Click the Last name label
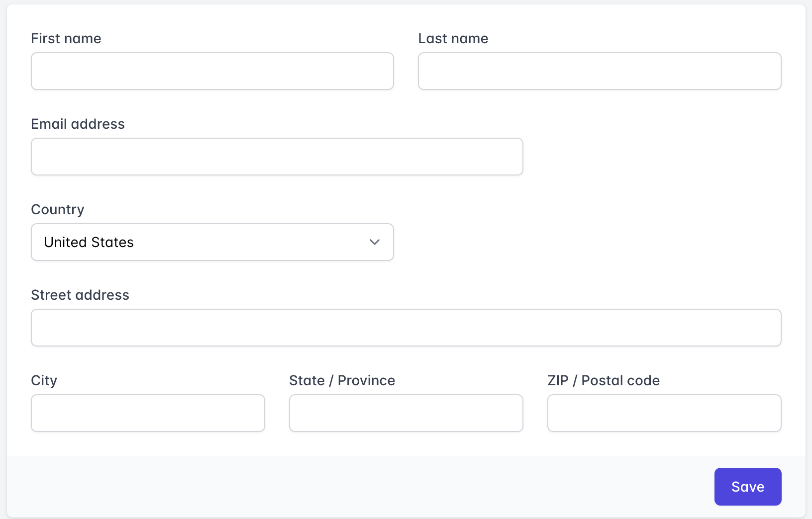Screen dimensions: 812x519 (453, 38)
